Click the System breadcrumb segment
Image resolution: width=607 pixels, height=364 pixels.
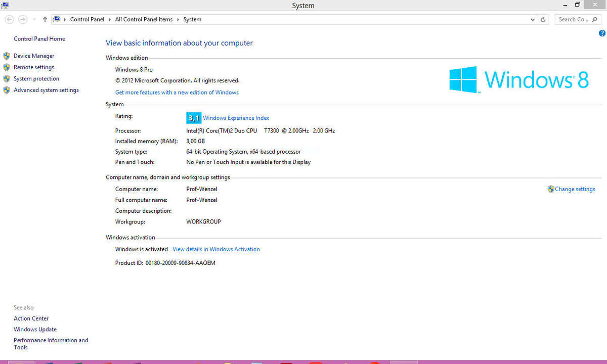192,19
